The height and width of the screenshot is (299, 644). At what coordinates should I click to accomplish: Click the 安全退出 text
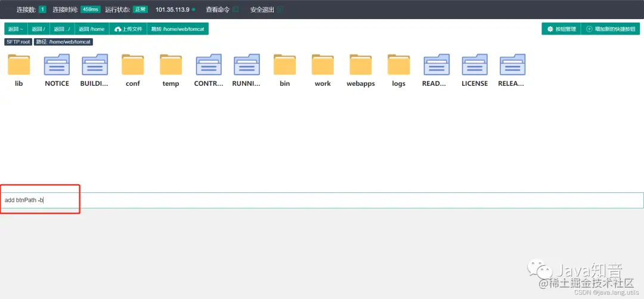click(262, 10)
